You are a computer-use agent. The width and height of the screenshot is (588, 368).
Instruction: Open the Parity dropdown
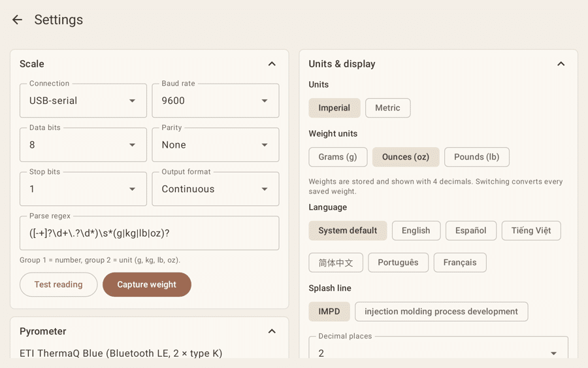pyautogui.click(x=215, y=145)
